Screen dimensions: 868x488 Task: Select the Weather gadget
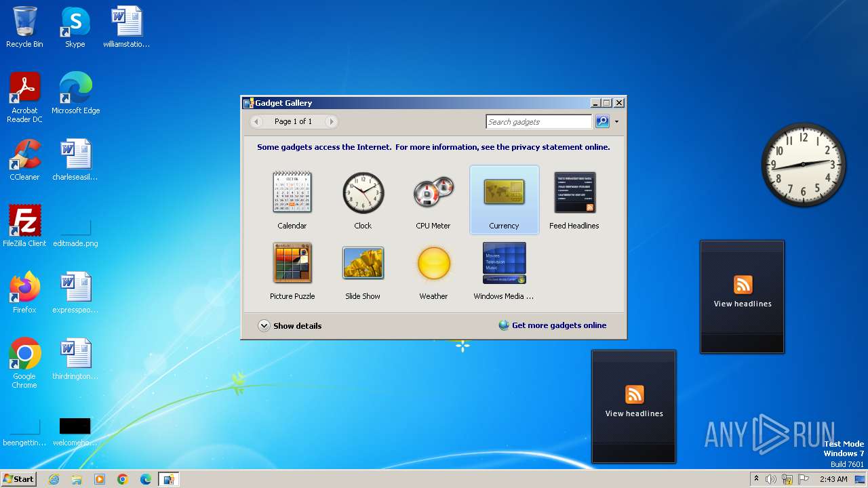coord(433,271)
